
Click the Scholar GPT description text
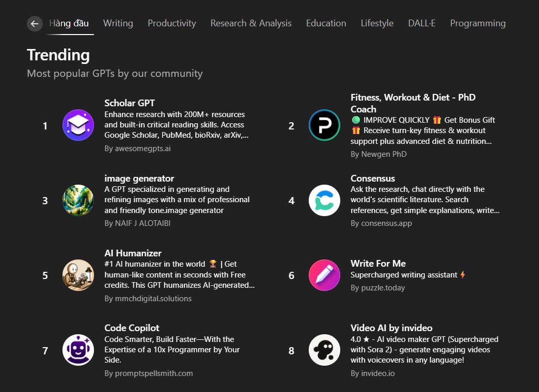pos(177,125)
